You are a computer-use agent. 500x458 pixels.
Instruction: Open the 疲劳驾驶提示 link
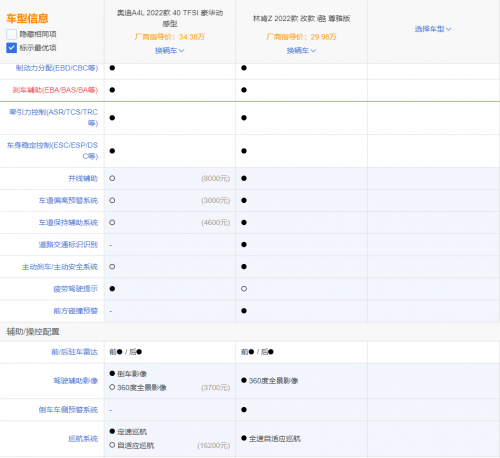click(76, 289)
